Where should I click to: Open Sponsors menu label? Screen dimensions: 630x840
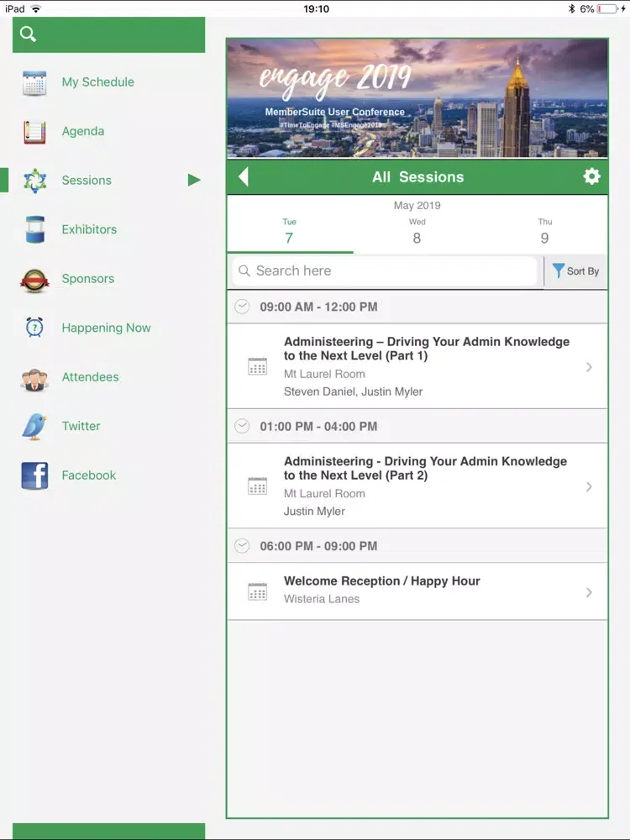[x=88, y=279]
